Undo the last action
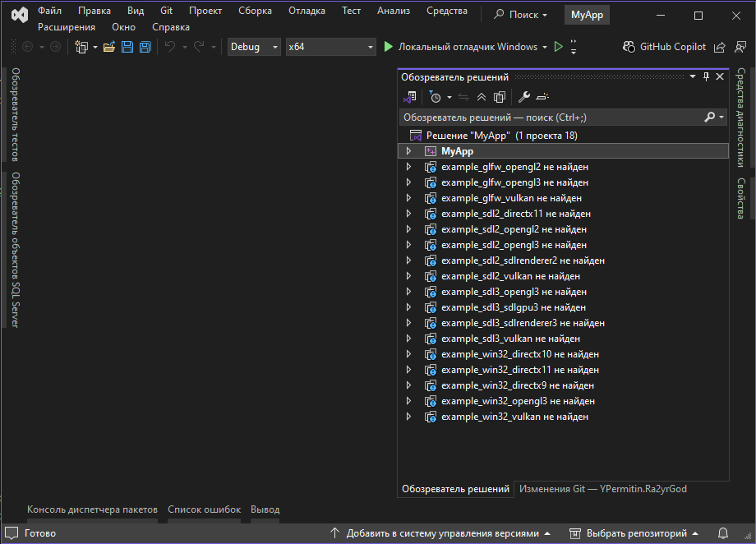This screenshot has height=544, width=756. (170, 47)
